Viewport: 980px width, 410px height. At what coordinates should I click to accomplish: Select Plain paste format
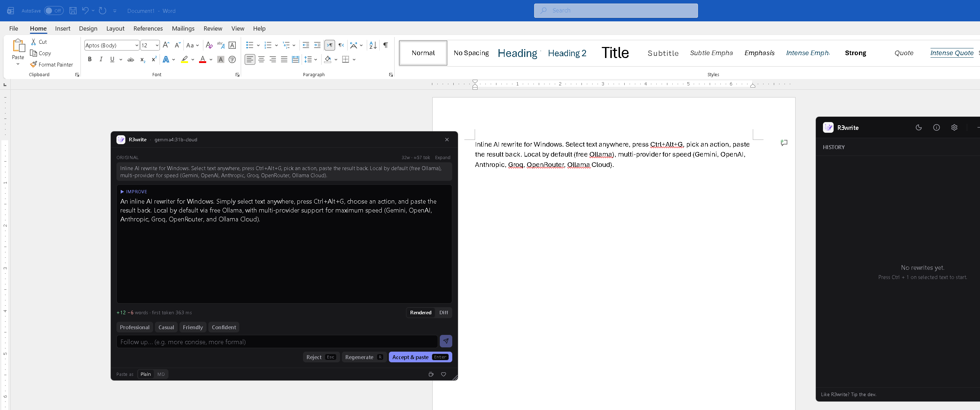pos(146,374)
